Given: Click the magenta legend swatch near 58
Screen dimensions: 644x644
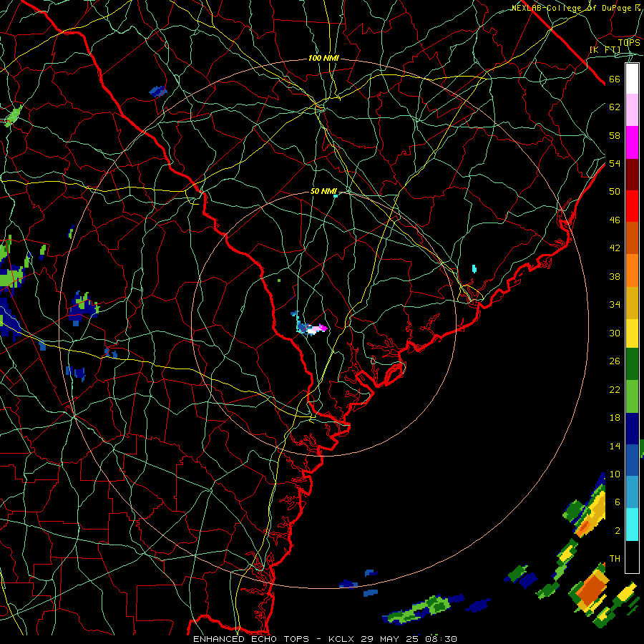Looking at the screenshot, I should 632,142.
